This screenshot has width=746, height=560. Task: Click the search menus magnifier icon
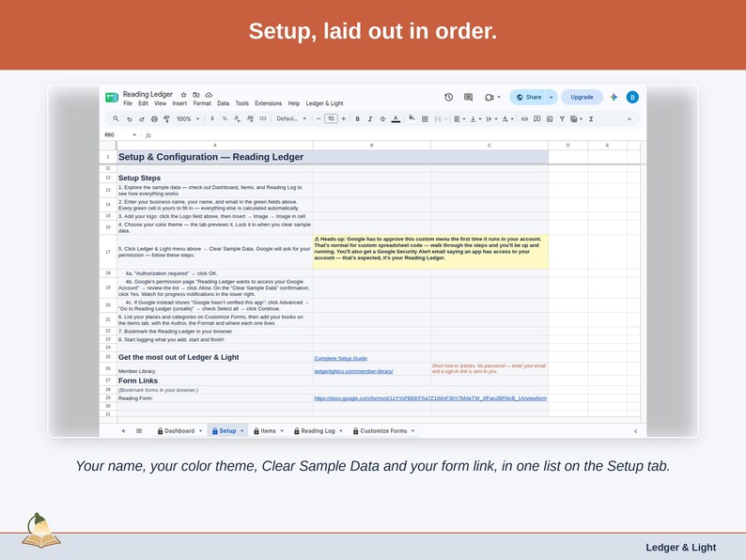[x=116, y=118]
